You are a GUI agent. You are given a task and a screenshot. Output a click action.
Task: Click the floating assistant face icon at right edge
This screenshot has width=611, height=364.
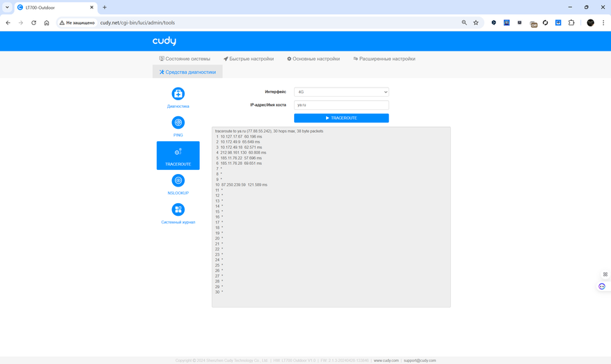click(x=602, y=286)
